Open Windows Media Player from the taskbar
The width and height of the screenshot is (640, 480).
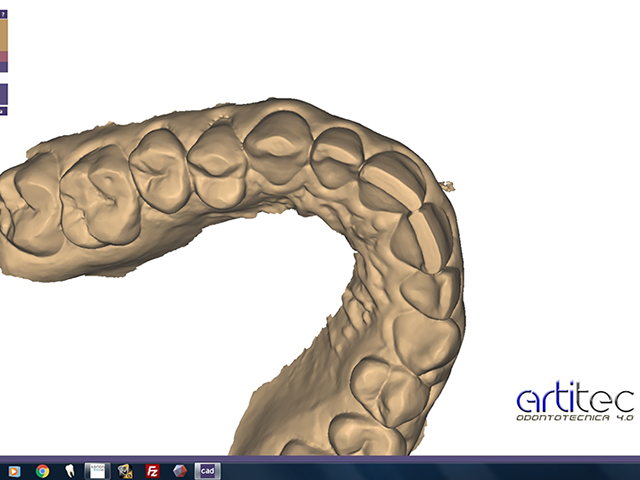pyautogui.click(x=14, y=471)
